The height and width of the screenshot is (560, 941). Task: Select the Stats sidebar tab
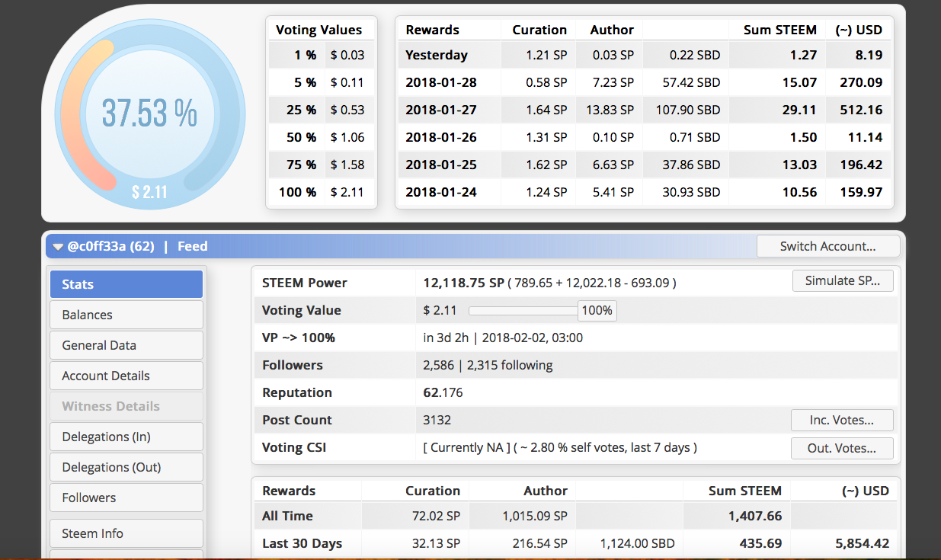pyautogui.click(x=126, y=284)
